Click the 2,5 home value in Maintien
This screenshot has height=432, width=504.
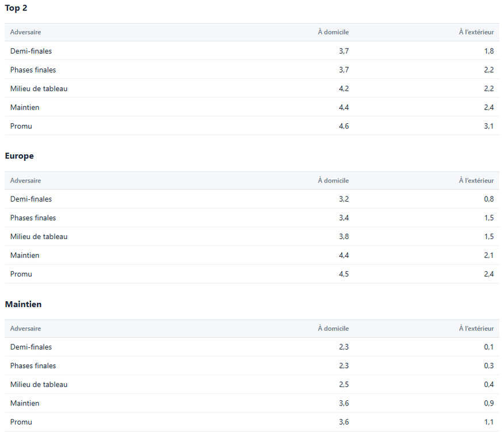(344, 385)
